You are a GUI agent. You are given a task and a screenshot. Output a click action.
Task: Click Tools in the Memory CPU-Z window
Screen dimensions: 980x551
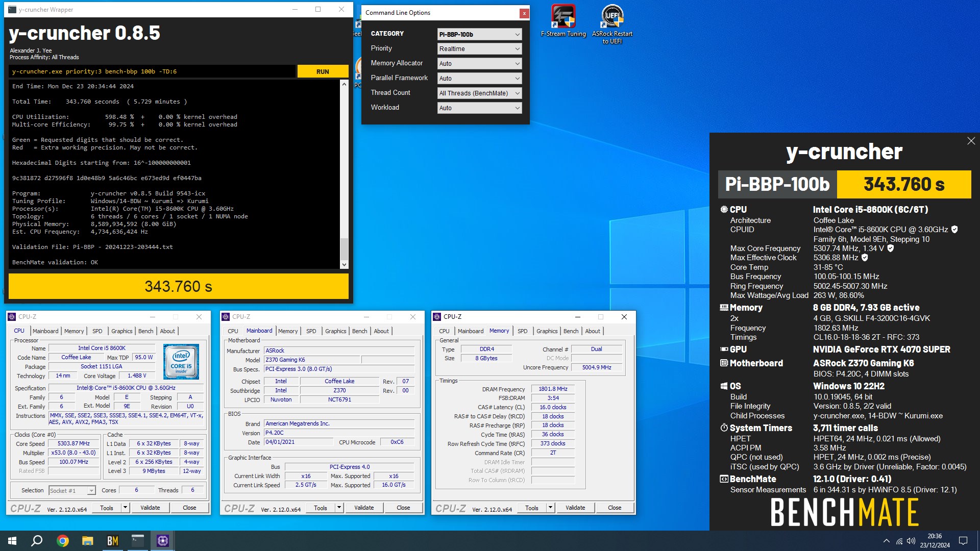point(532,508)
